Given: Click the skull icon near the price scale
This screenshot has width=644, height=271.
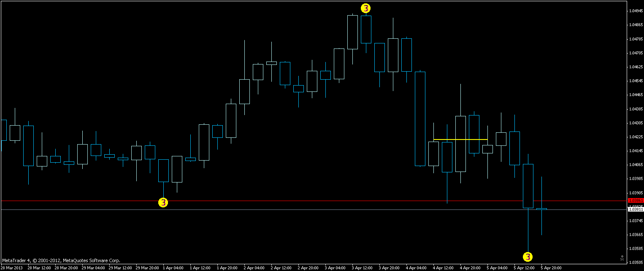Looking at the screenshot, I should 621,257.
